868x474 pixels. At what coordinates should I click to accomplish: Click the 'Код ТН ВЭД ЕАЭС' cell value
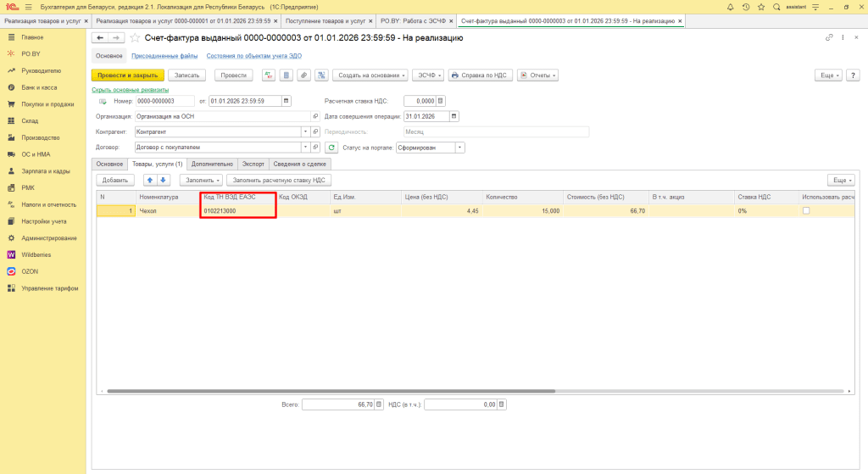pos(220,210)
